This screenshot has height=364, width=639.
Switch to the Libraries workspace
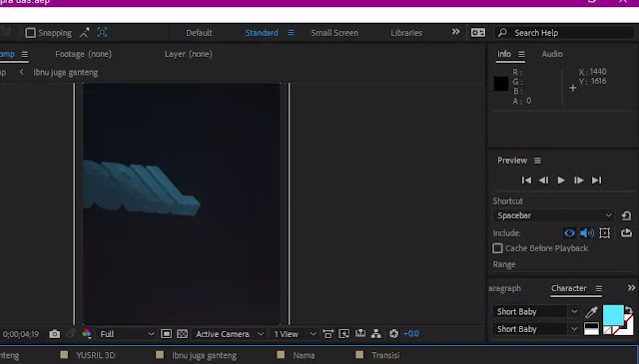click(406, 33)
